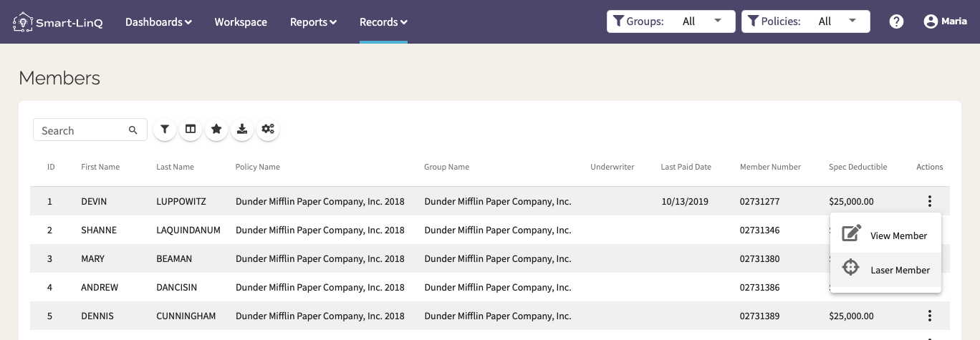Image resolution: width=980 pixels, height=340 pixels.
Task: Sort by ID column header
Action: (x=51, y=167)
